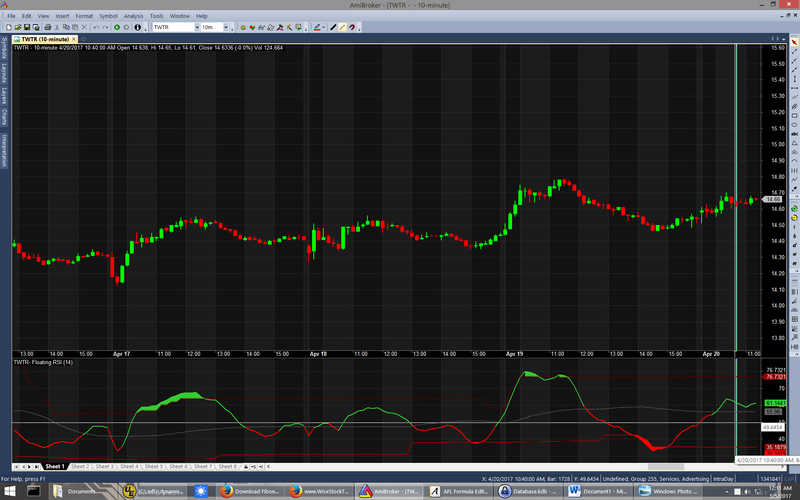Switch to Windows Photo taskbar window
The width and height of the screenshot is (800, 500).
pyautogui.click(x=668, y=491)
